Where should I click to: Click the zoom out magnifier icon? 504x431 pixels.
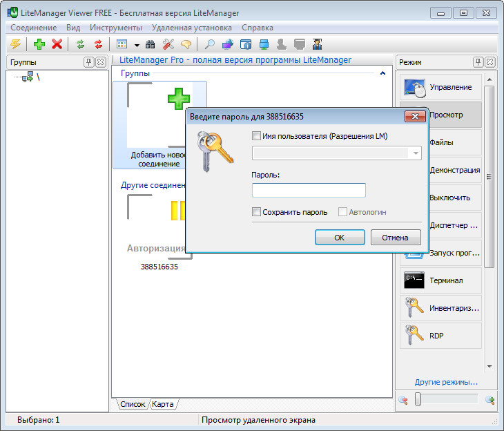(403, 400)
